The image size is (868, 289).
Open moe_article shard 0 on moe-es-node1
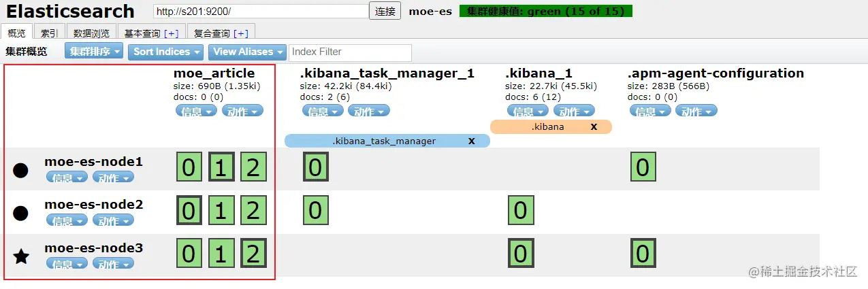pos(189,167)
